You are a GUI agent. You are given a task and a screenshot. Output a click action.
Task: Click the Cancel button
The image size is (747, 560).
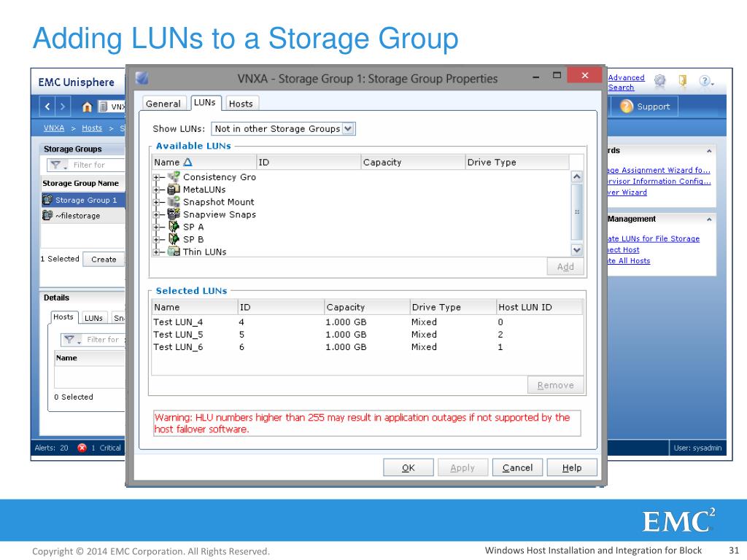pyautogui.click(x=517, y=467)
